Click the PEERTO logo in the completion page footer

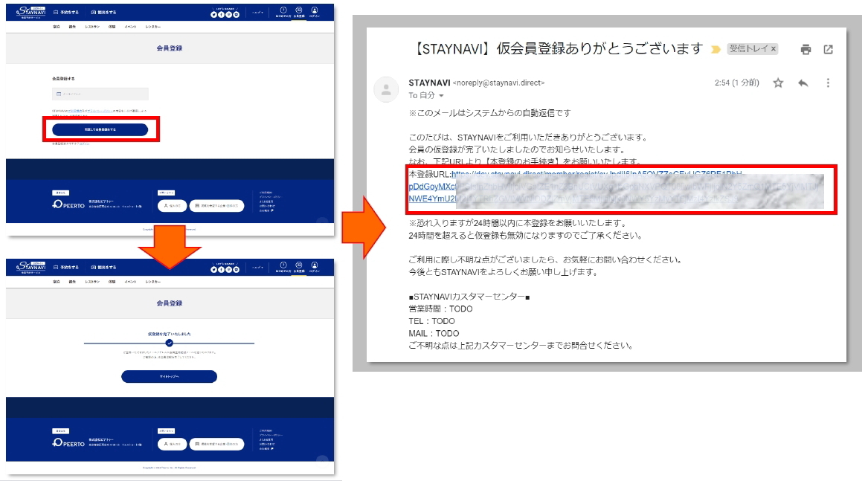68,443
